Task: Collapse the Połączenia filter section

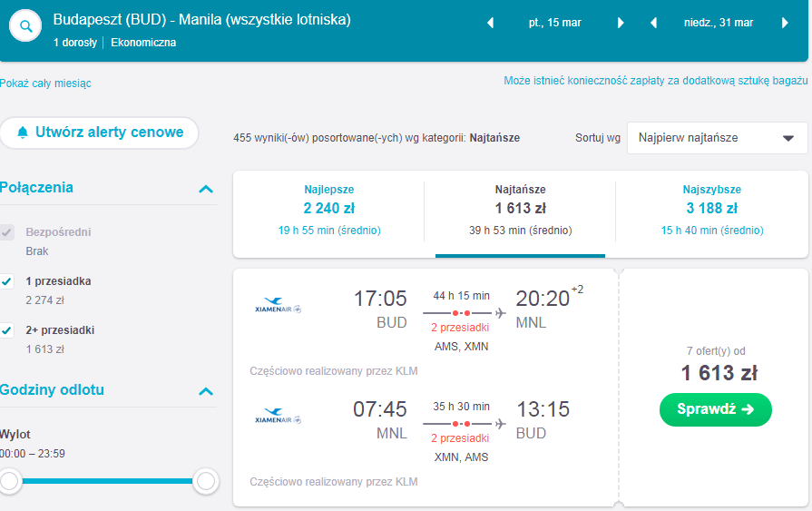Action: pos(206,189)
